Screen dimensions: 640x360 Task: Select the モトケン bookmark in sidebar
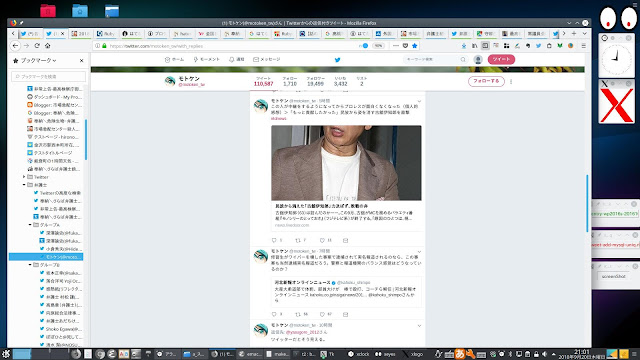coord(46,257)
